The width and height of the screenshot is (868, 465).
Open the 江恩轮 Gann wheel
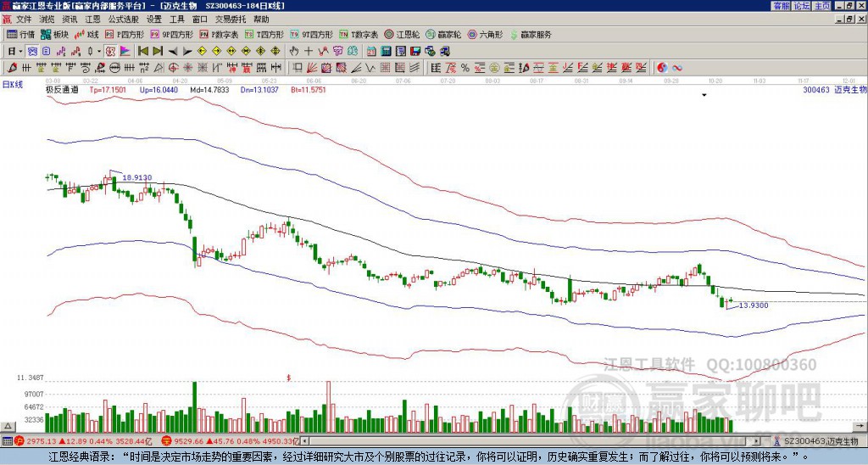403,34
